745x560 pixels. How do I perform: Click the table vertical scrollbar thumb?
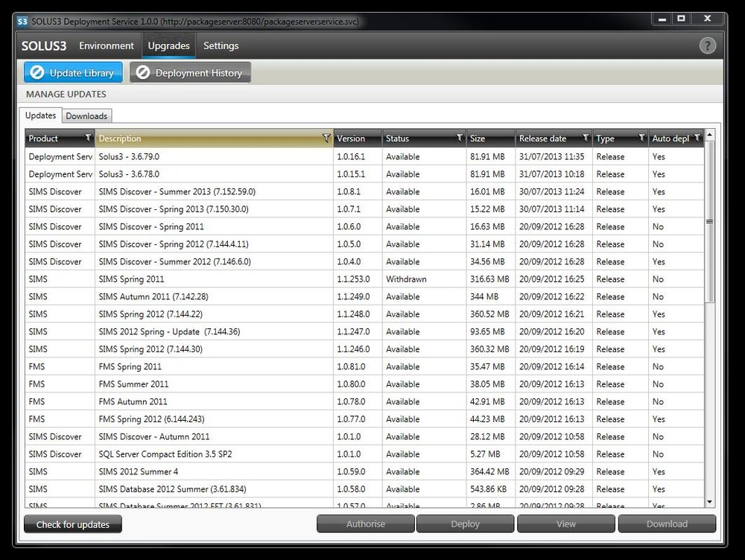pyautogui.click(x=709, y=222)
